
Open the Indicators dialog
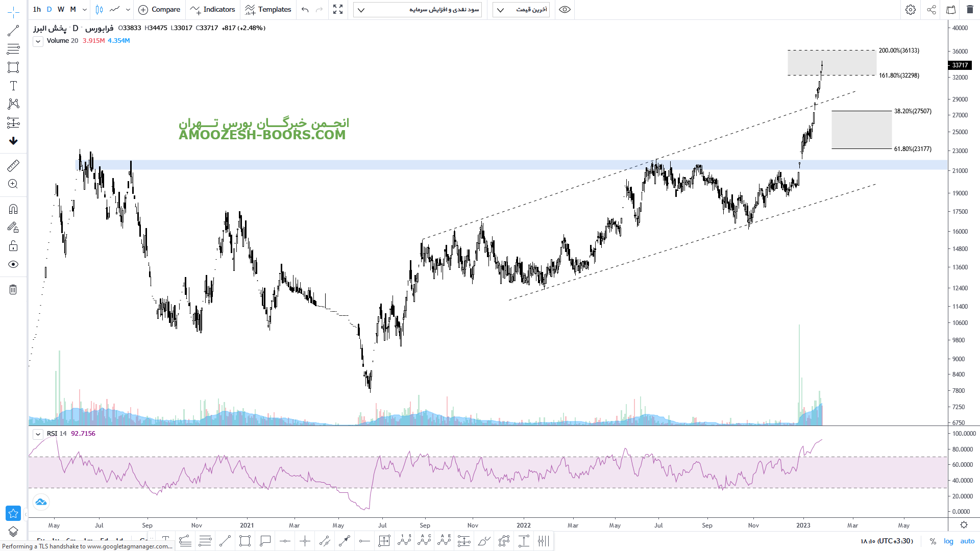click(x=212, y=9)
